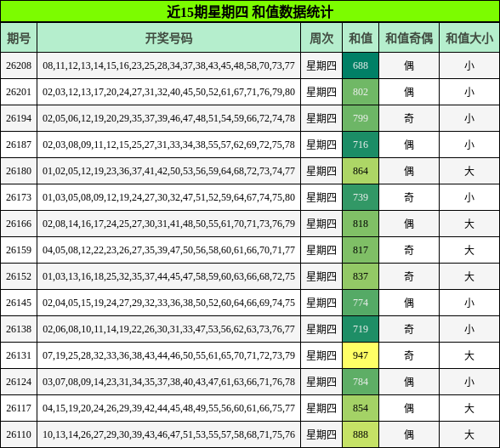Click 星期四 in row 26208

(x=321, y=65)
